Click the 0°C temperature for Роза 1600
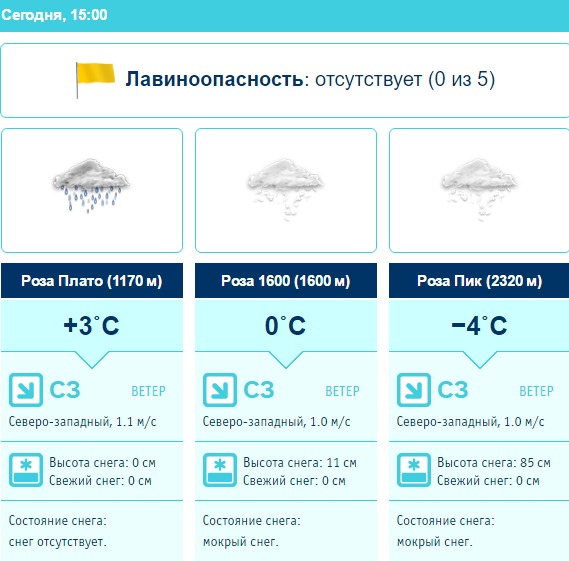This screenshot has width=569, height=561. click(x=286, y=325)
